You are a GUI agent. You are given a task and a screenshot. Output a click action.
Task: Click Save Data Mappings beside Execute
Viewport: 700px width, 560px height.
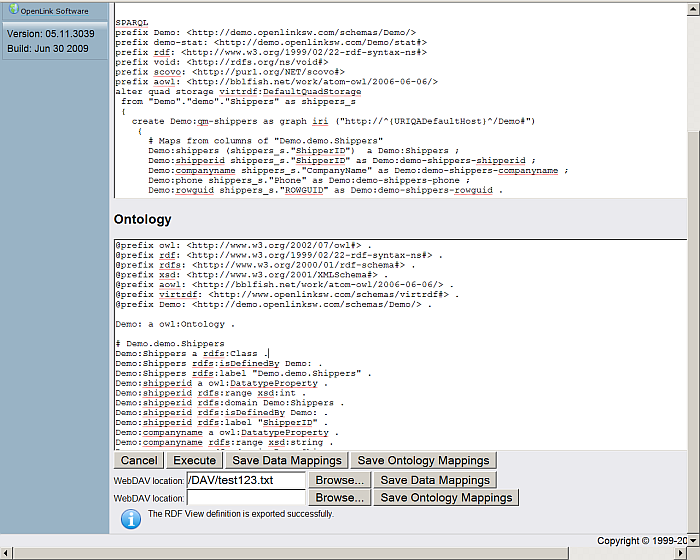(x=286, y=460)
